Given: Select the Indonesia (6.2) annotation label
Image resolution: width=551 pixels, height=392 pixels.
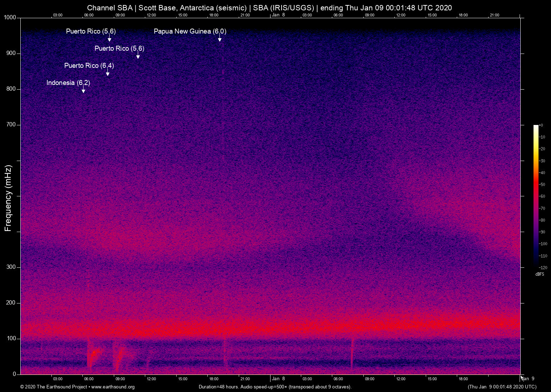Looking at the screenshot, I should click(68, 83).
